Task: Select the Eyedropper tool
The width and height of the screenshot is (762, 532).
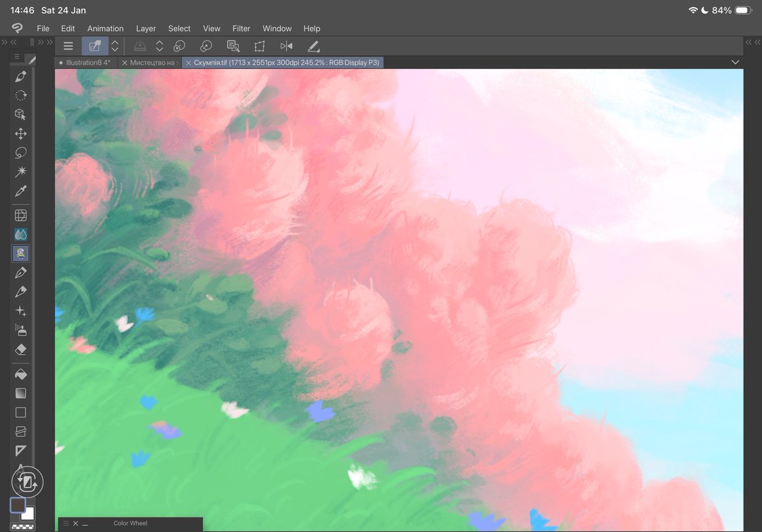Action: click(x=20, y=191)
